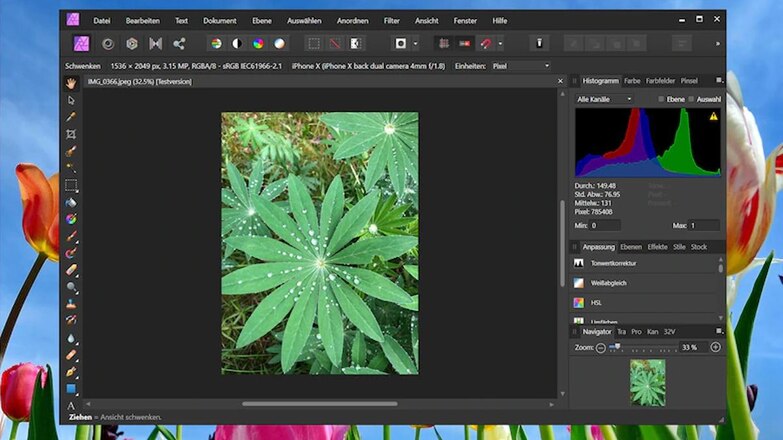Toggle magnet snapping in toolbar
This screenshot has height=440, width=783.
[x=485, y=43]
